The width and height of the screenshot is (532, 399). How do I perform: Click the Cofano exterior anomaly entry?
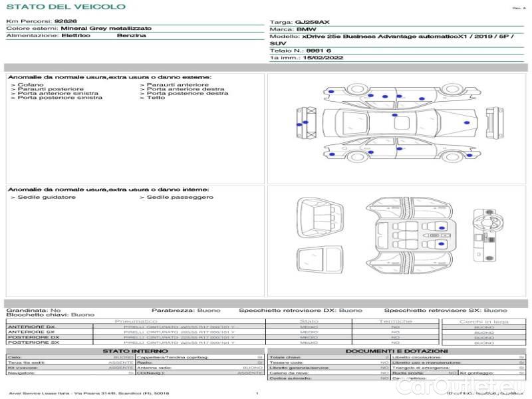(x=31, y=84)
